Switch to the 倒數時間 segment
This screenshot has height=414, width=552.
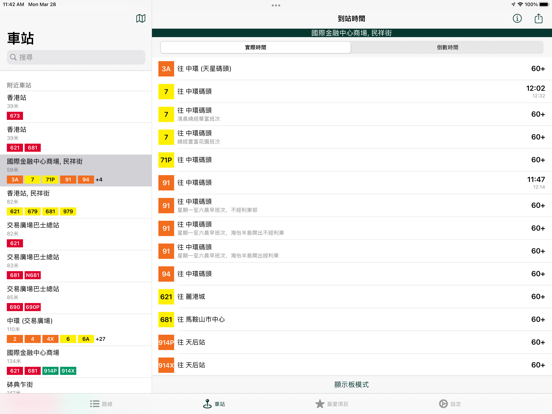tap(447, 47)
